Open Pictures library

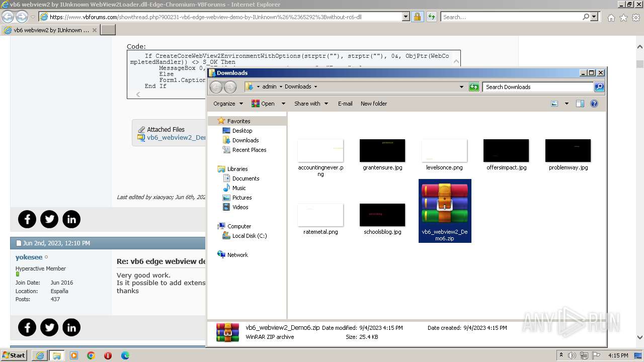point(242,198)
